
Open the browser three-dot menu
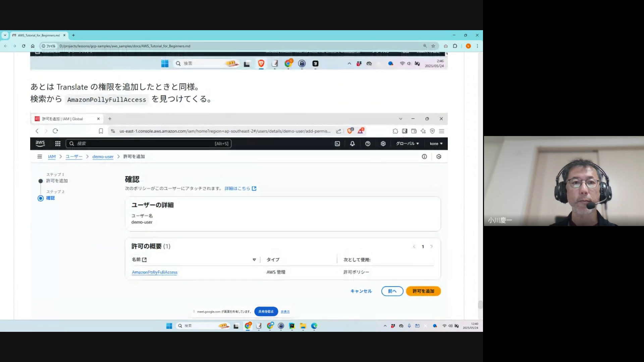(x=477, y=46)
